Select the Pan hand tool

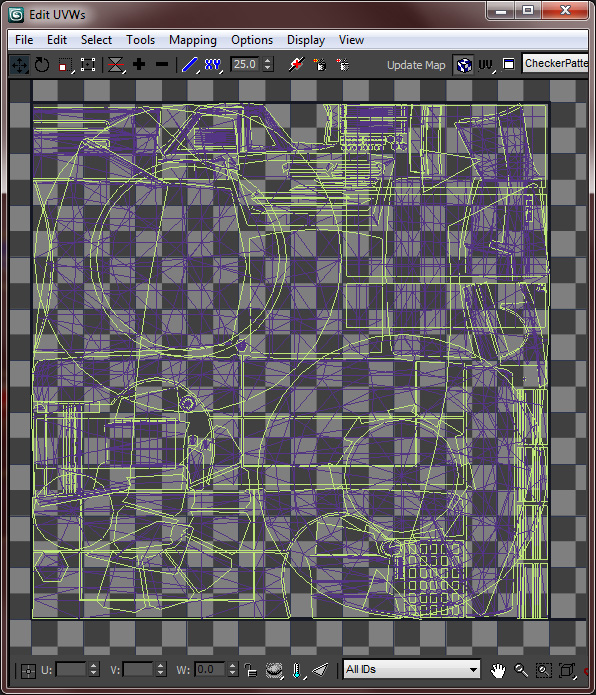[x=498, y=670]
